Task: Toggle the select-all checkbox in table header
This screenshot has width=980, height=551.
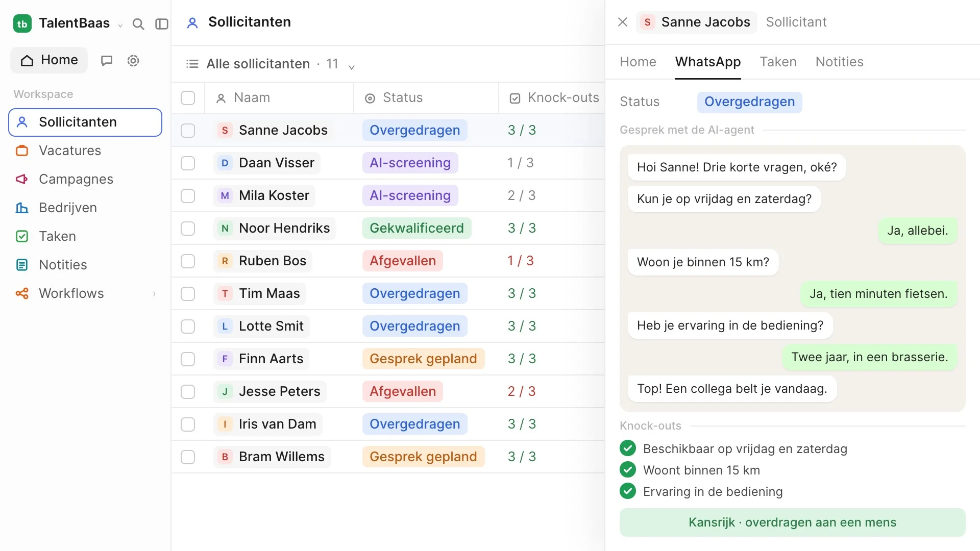Action: pos(188,98)
